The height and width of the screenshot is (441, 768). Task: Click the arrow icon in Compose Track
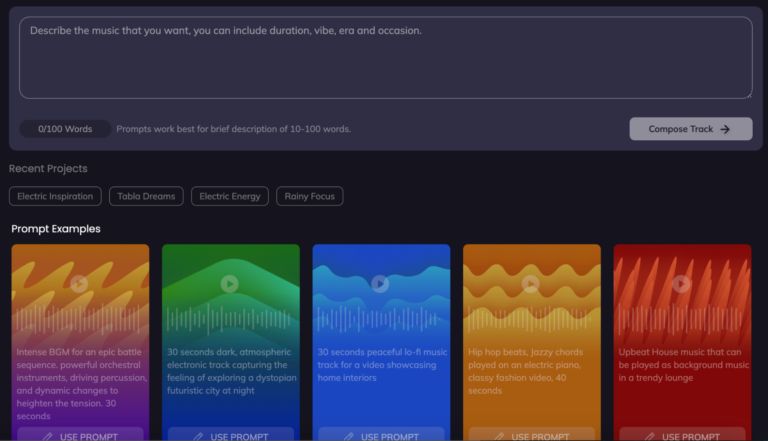point(725,129)
